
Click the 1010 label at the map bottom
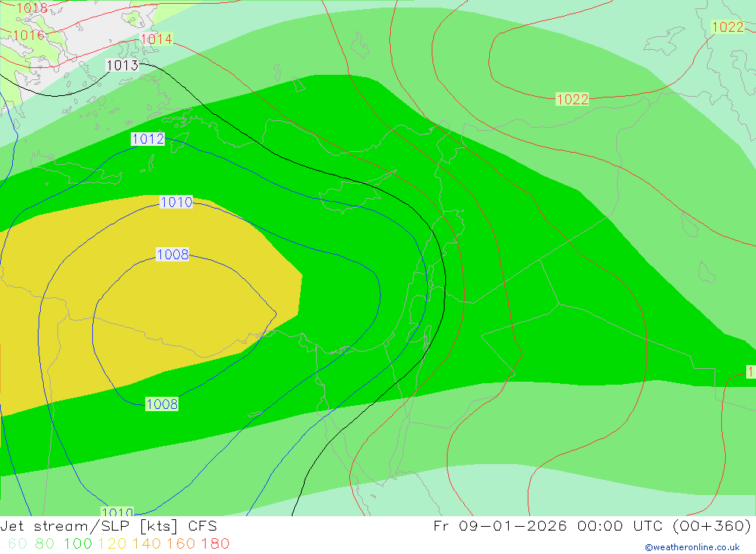pyautogui.click(x=117, y=512)
